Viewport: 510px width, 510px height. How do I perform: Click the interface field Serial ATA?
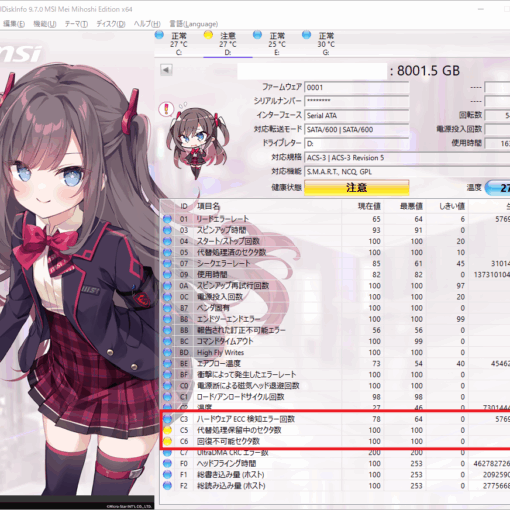tap(356, 115)
